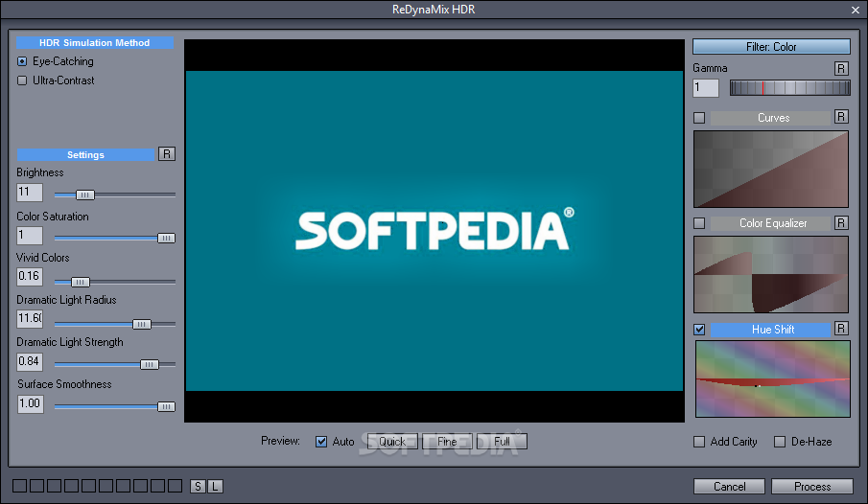
Task: Click the S save preset button
Action: pyautogui.click(x=198, y=487)
